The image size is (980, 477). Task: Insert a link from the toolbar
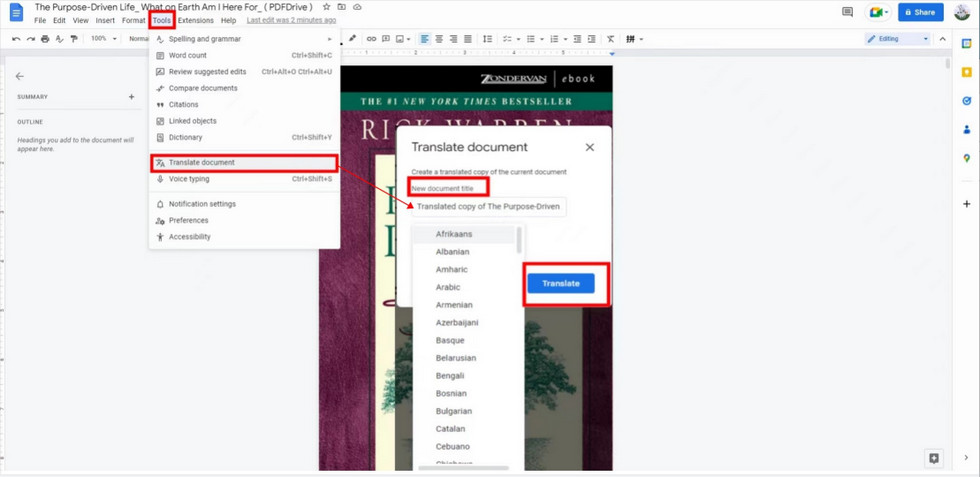coord(371,39)
